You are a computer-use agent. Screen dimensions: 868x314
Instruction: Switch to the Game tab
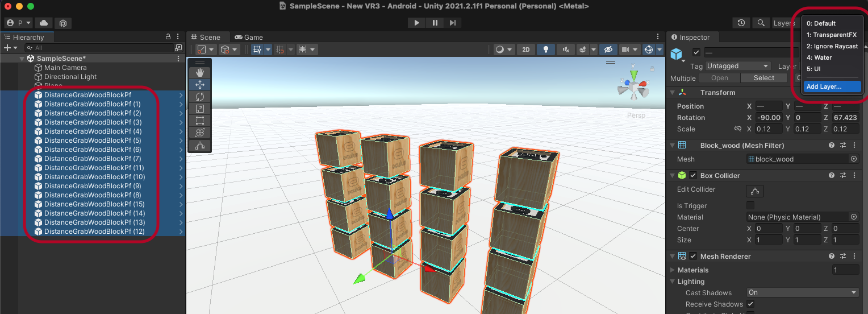click(249, 37)
